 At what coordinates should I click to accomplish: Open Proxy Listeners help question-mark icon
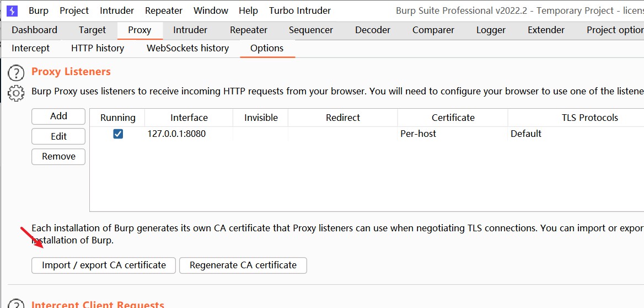[16, 73]
